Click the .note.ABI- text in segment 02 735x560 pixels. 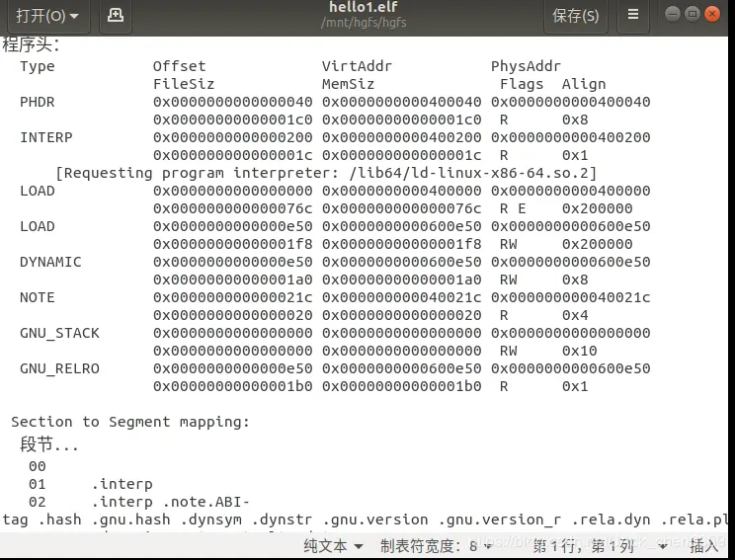pyautogui.click(x=205, y=502)
